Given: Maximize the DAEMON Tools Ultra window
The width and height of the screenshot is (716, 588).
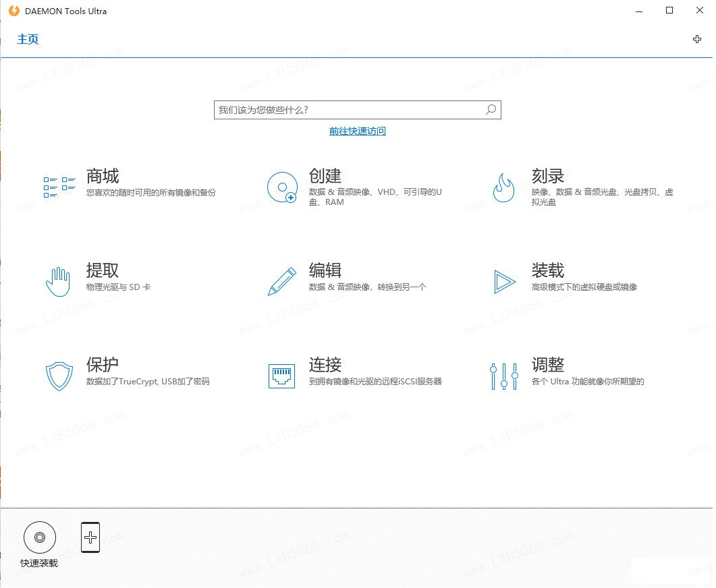Looking at the screenshot, I should [669, 11].
